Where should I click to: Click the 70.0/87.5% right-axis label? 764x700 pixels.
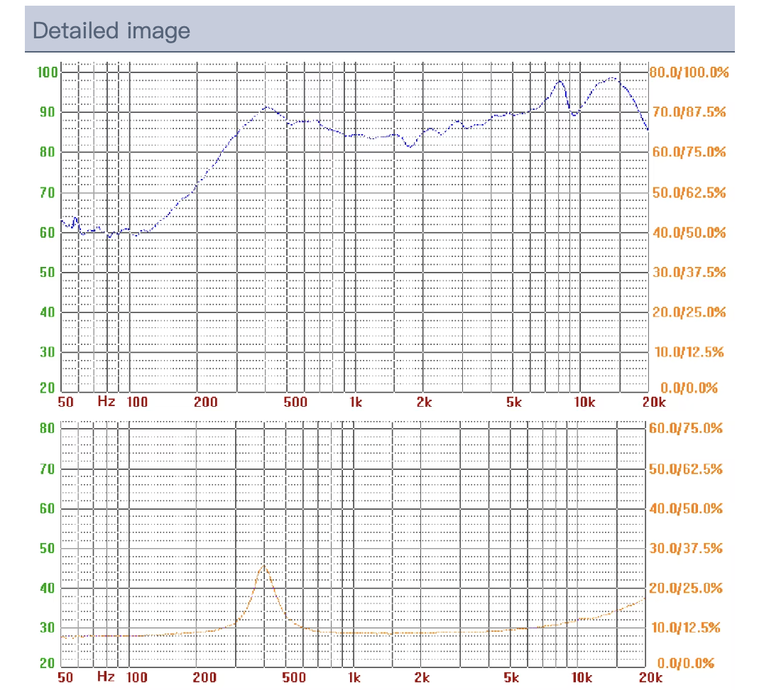pos(688,112)
